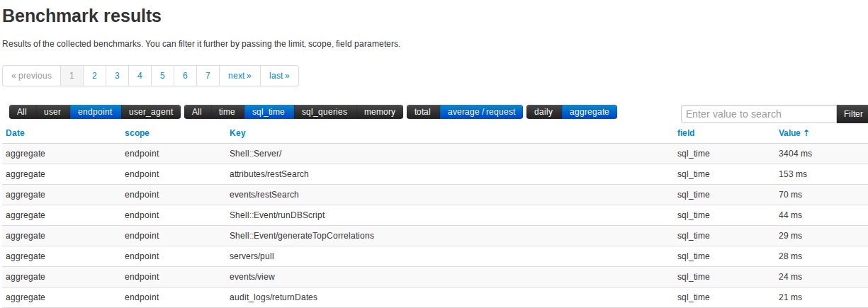Select the user scope filter
The image size is (868, 308).
point(52,112)
